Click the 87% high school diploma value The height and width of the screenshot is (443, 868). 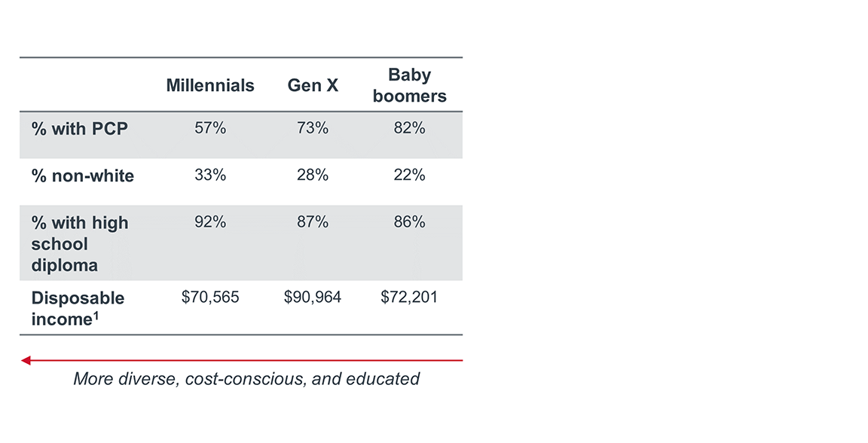click(313, 222)
